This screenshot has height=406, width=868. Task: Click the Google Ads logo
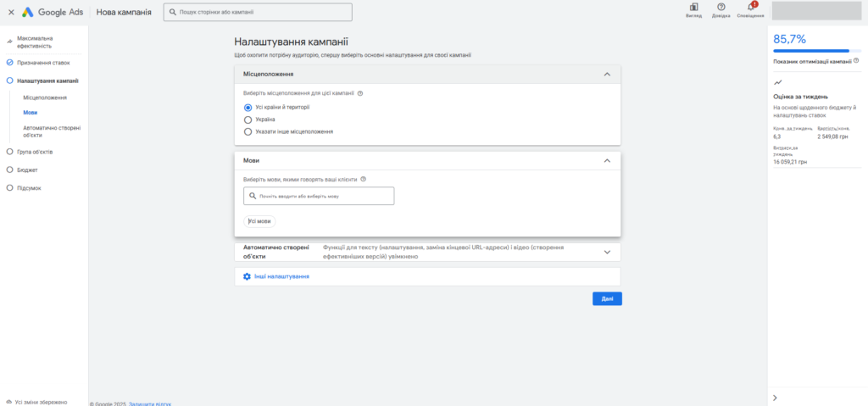point(53,13)
